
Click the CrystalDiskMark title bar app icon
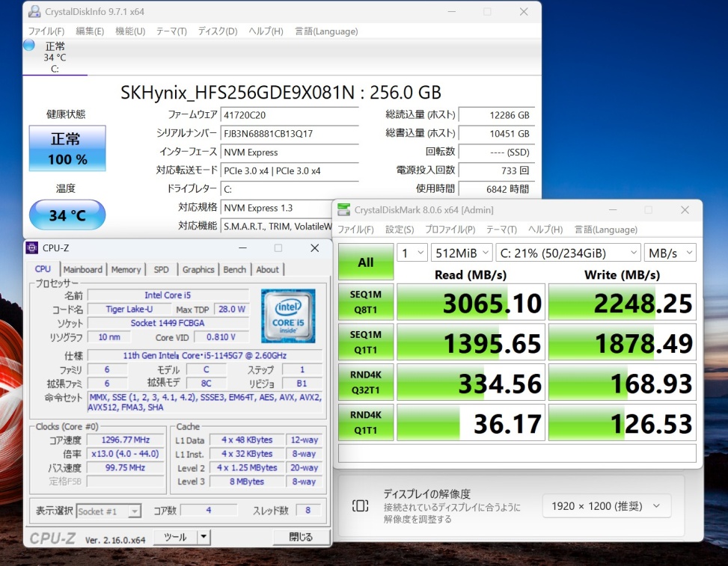click(x=344, y=210)
